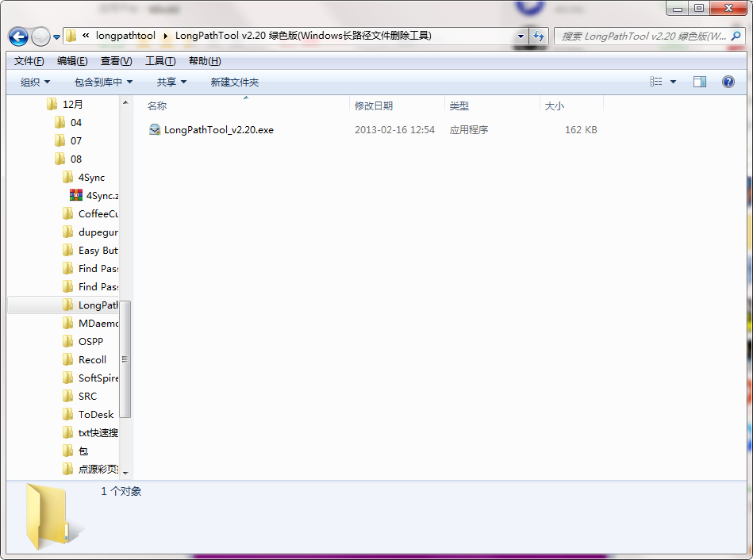
Task: Click the blue help question mark icon
Action: [728, 82]
